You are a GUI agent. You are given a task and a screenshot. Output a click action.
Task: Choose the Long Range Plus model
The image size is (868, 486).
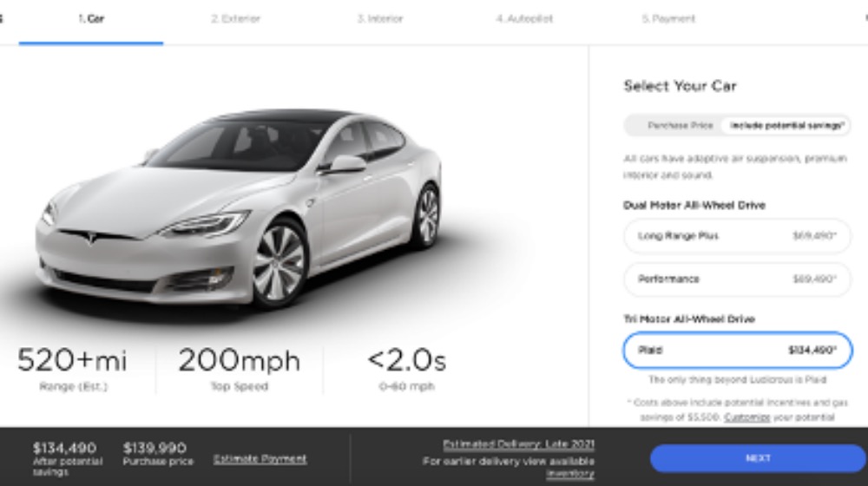[737, 236]
